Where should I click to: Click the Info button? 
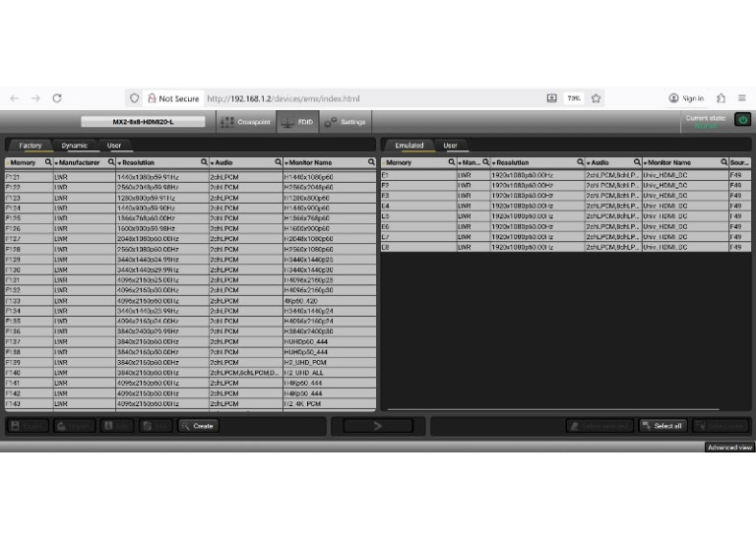click(117, 426)
